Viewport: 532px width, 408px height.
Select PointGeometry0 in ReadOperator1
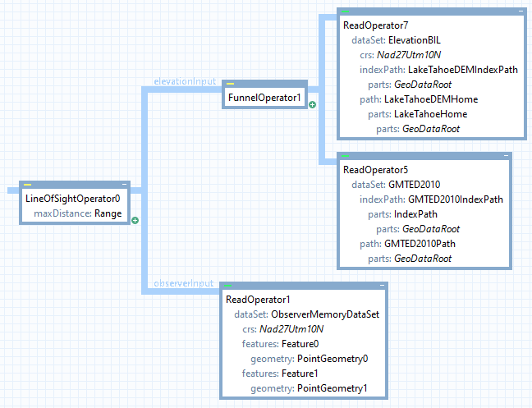[332, 358]
